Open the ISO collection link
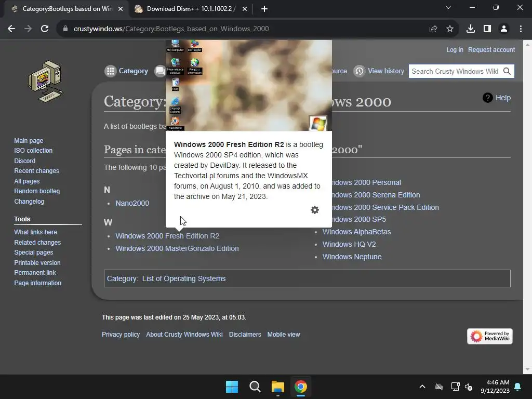The height and width of the screenshot is (399, 532). (33, 150)
